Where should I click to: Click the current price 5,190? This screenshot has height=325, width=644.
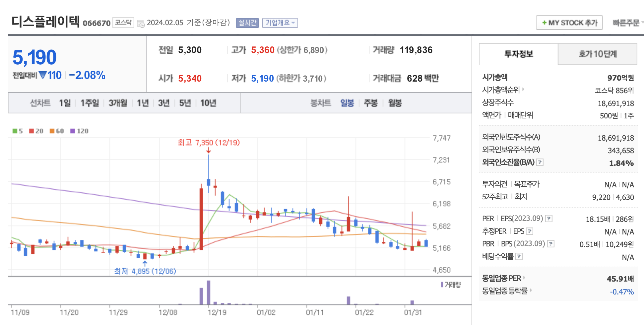[34, 57]
